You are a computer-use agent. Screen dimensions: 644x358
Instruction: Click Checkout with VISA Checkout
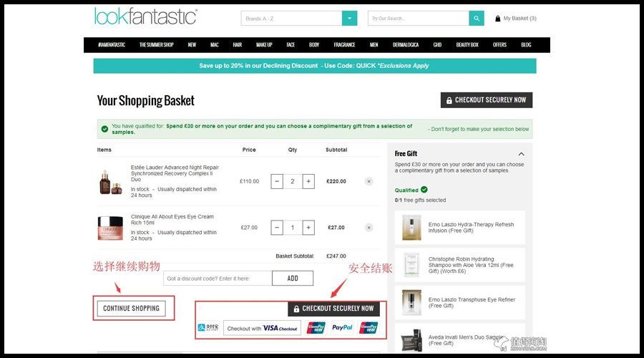pyautogui.click(x=262, y=328)
